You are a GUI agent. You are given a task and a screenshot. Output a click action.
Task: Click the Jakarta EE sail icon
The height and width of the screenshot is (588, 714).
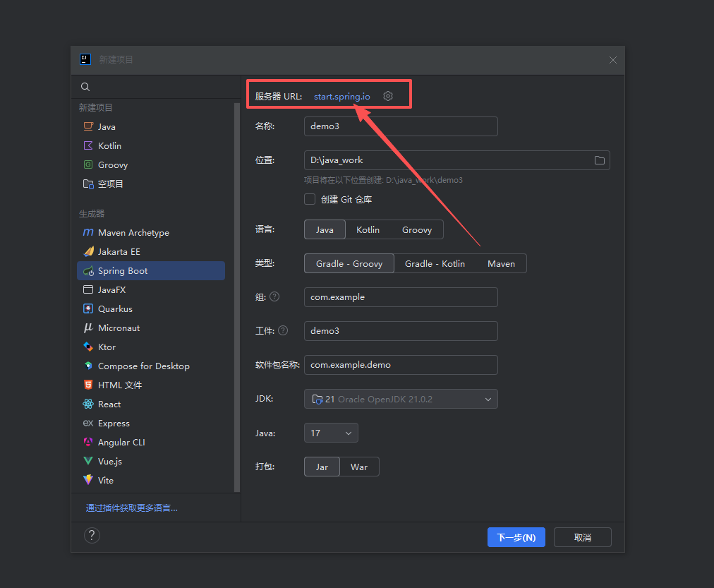click(x=88, y=251)
